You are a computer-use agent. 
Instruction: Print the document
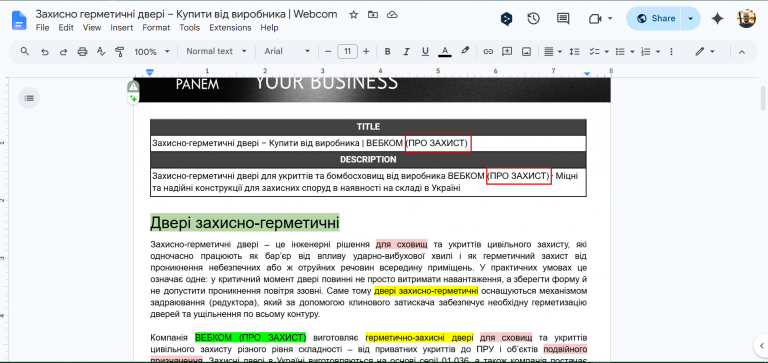pyautogui.click(x=82, y=51)
